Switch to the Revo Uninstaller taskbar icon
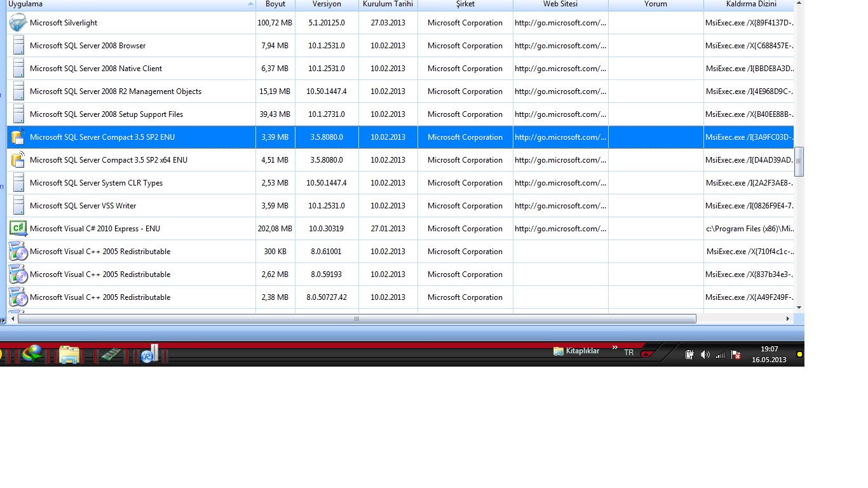 point(149,354)
